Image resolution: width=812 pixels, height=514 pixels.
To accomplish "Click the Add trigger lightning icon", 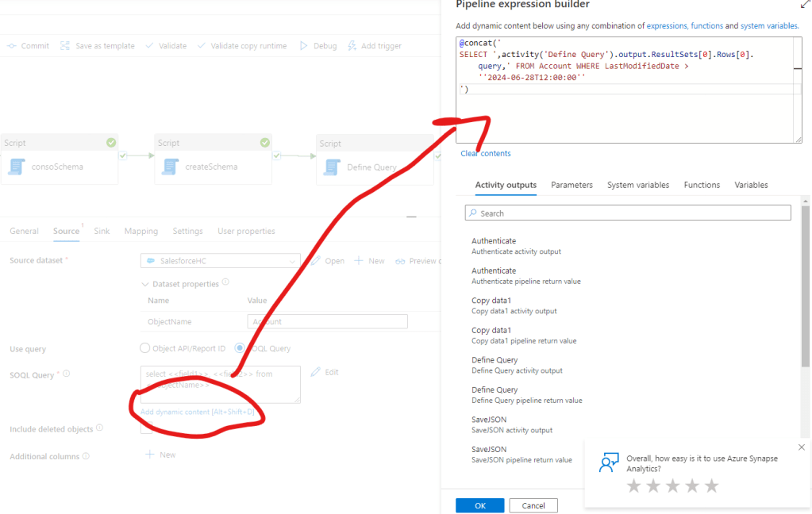I will tap(352, 46).
